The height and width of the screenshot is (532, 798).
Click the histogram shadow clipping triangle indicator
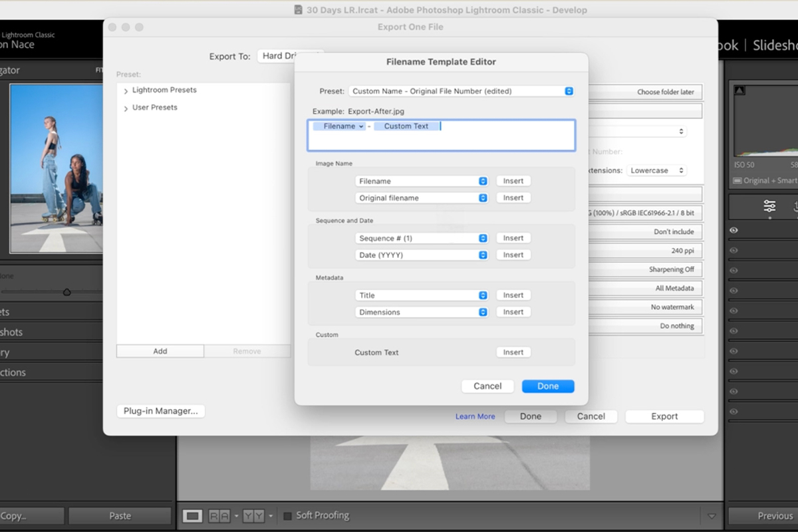(739, 90)
